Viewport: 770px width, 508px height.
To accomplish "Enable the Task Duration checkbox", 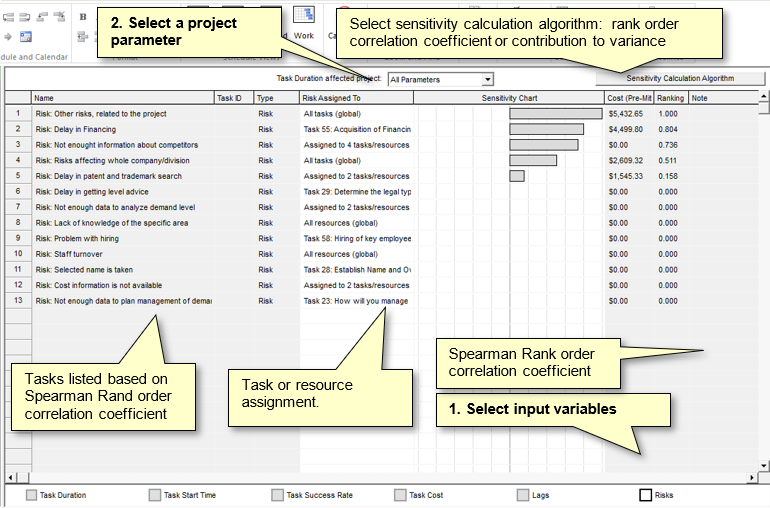I will tap(31, 495).
